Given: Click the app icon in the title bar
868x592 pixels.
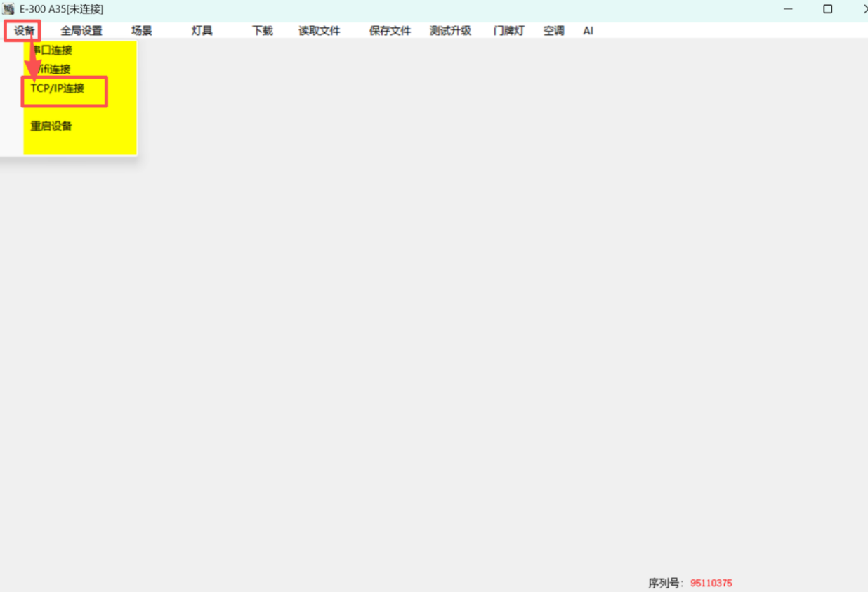Looking at the screenshot, I should tap(8, 9).
